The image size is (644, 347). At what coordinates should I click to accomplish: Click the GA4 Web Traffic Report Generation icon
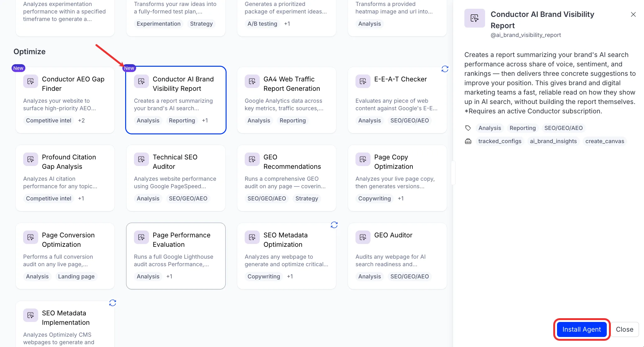click(x=252, y=81)
